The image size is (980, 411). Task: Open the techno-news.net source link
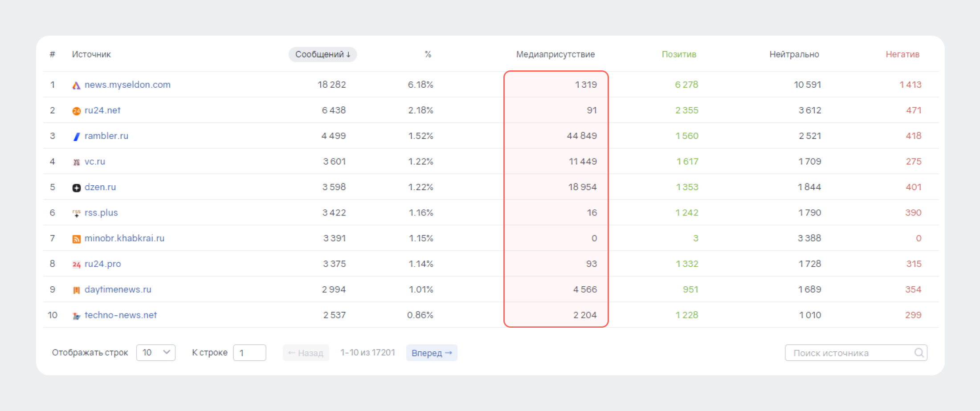point(121,315)
